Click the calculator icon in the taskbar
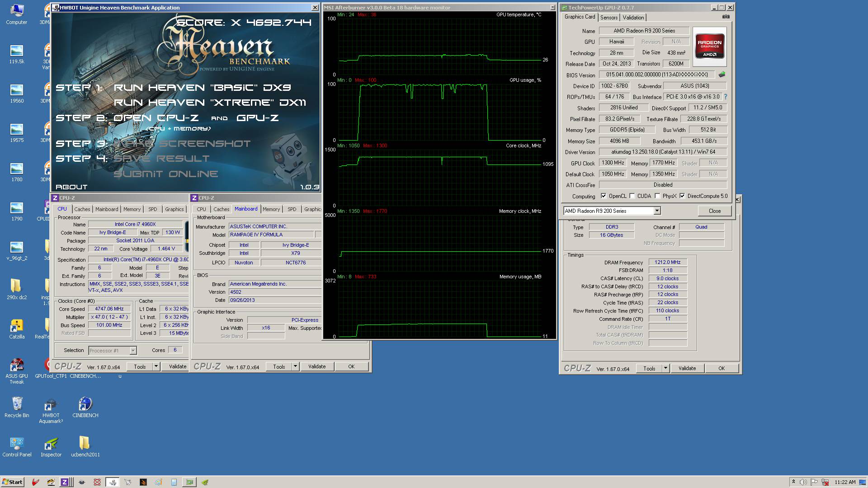The height and width of the screenshot is (488, 868). (x=174, y=482)
